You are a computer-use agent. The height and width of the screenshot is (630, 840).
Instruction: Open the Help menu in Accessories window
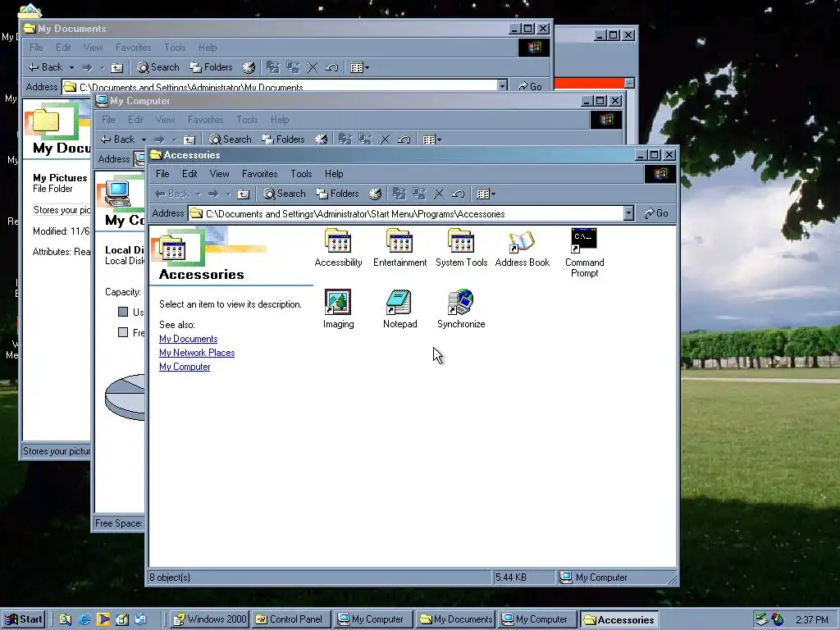334,174
